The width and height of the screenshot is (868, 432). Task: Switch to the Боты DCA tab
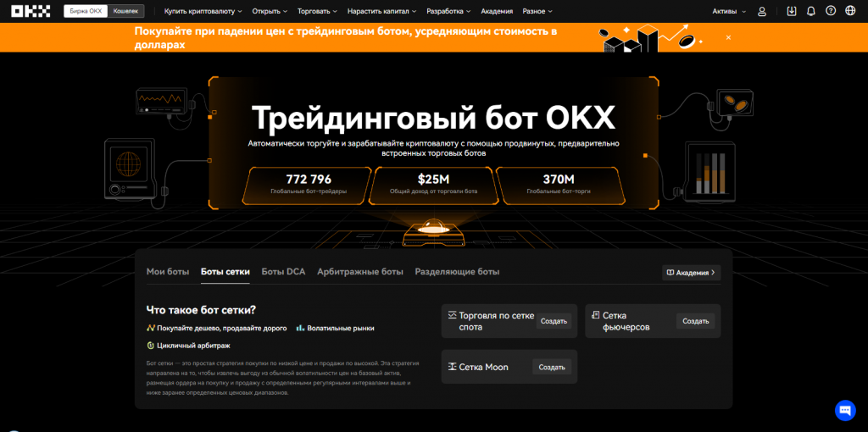pyautogui.click(x=283, y=272)
